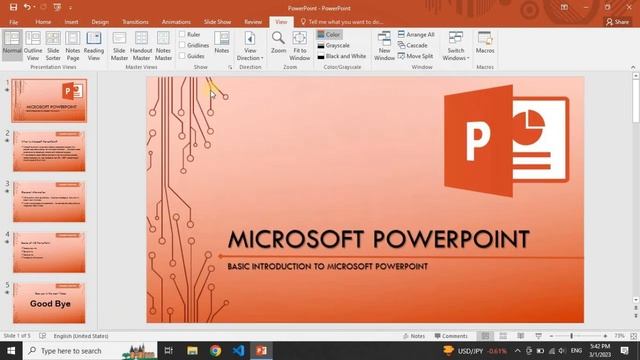Open the Macros dialog
This screenshot has height=360, width=640.
point(485,42)
